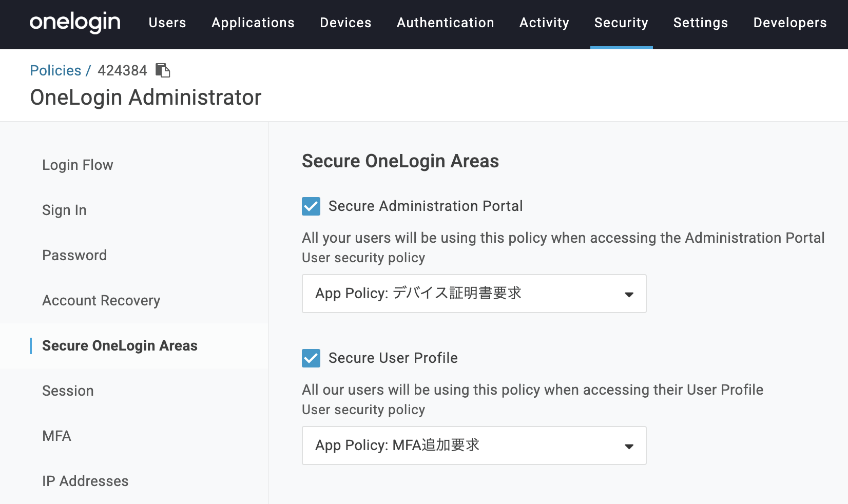Click policy ID 424384 text
Image resolution: width=848 pixels, height=504 pixels.
pyautogui.click(x=122, y=70)
